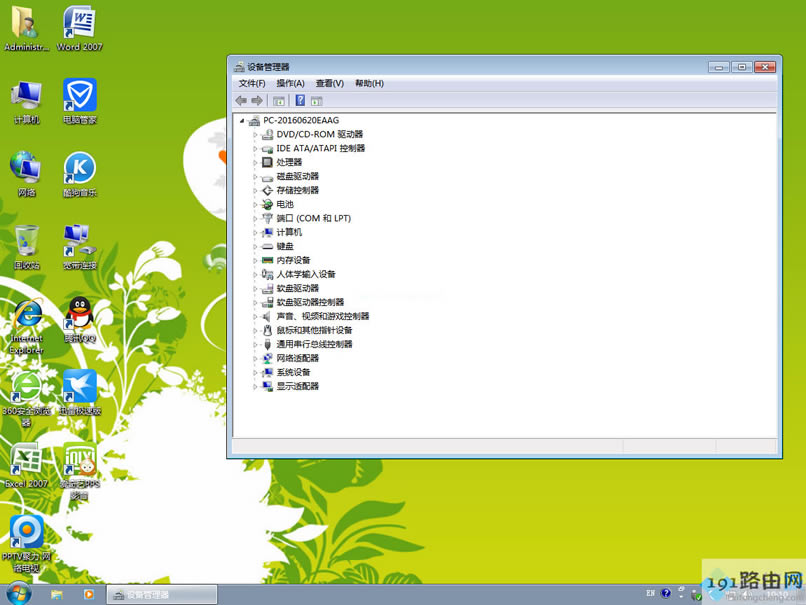Open Windows Explorer from taskbar
The height and width of the screenshot is (605, 806).
coord(57,595)
